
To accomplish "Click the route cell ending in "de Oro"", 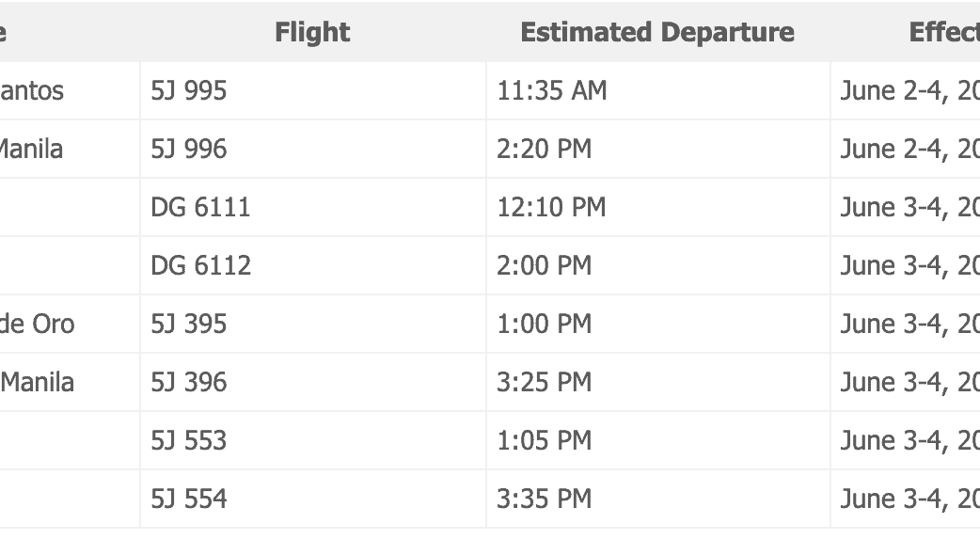I will tap(38, 325).
